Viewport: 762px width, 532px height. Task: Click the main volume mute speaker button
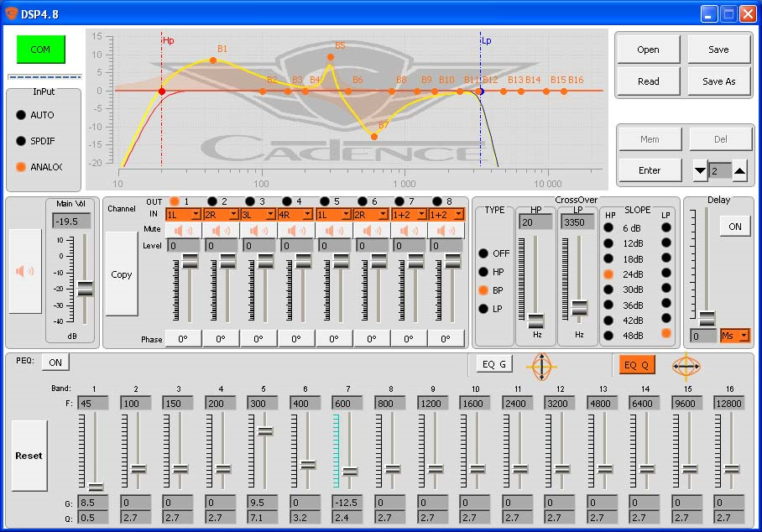point(25,271)
